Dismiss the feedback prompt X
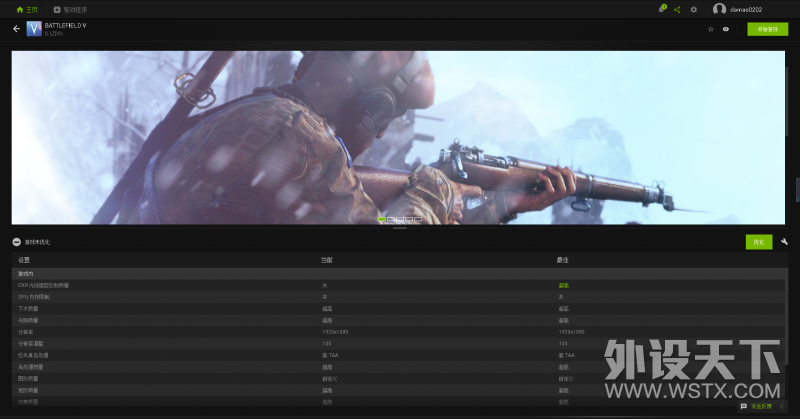This screenshot has height=419, width=800. [782, 407]
